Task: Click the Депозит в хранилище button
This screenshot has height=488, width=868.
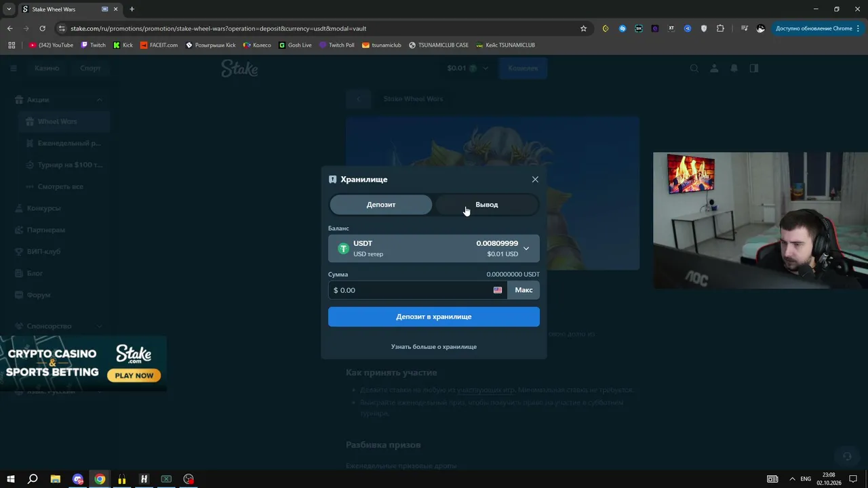Action: [434, 317]
